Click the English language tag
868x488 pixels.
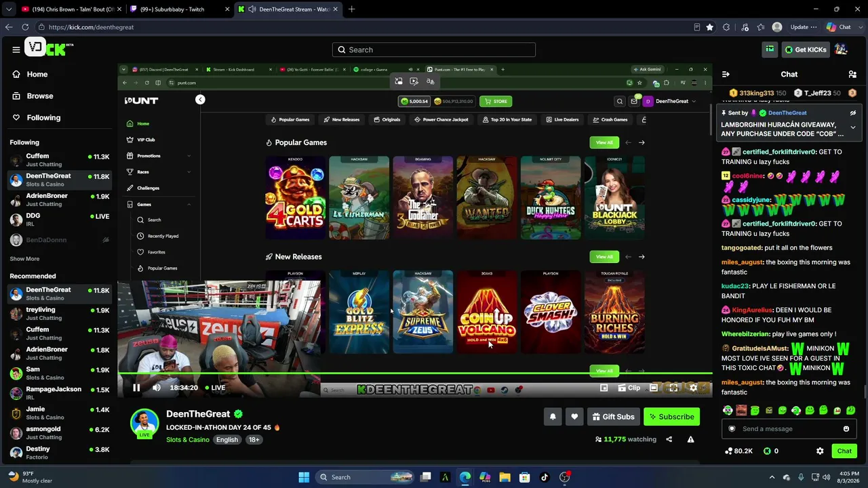(x=227, y=440)
